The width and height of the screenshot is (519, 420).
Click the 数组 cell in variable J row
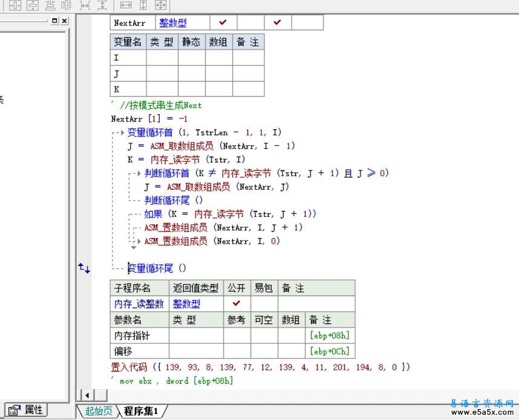(219, 73)
